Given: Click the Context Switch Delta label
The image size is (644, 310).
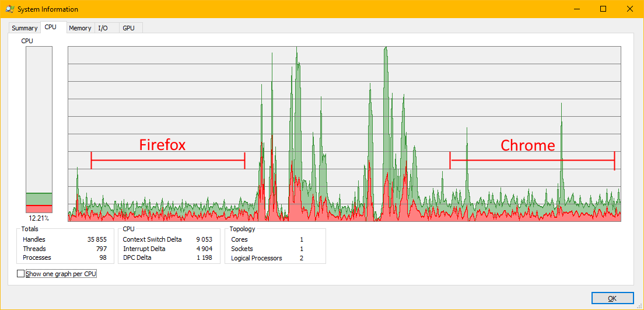Looking at the screenshot, I should pos(152,239).
